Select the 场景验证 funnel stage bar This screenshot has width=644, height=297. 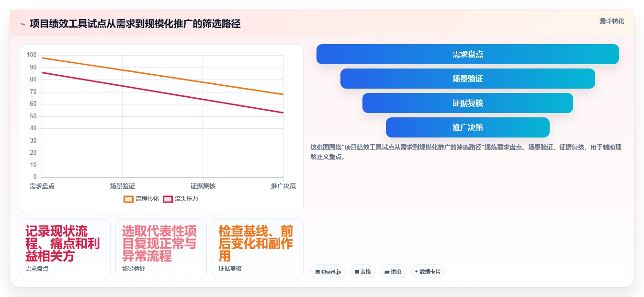(x=467, y=79)
